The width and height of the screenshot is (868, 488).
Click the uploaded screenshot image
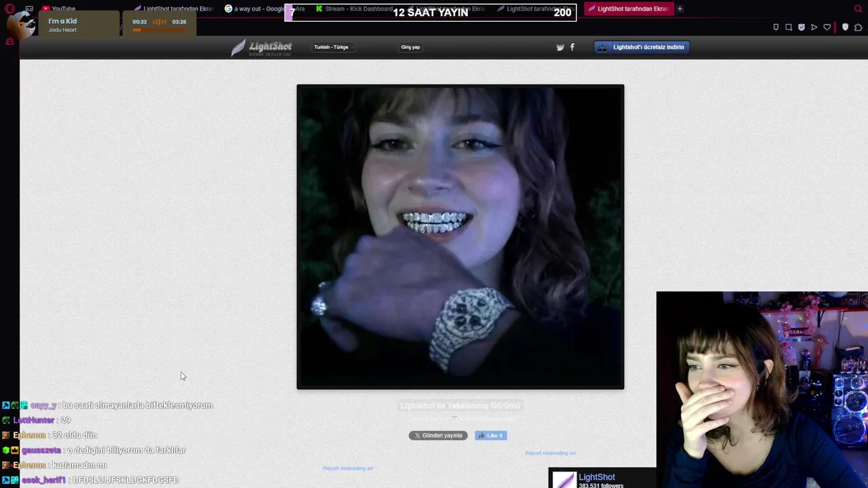tap(460, 237)
